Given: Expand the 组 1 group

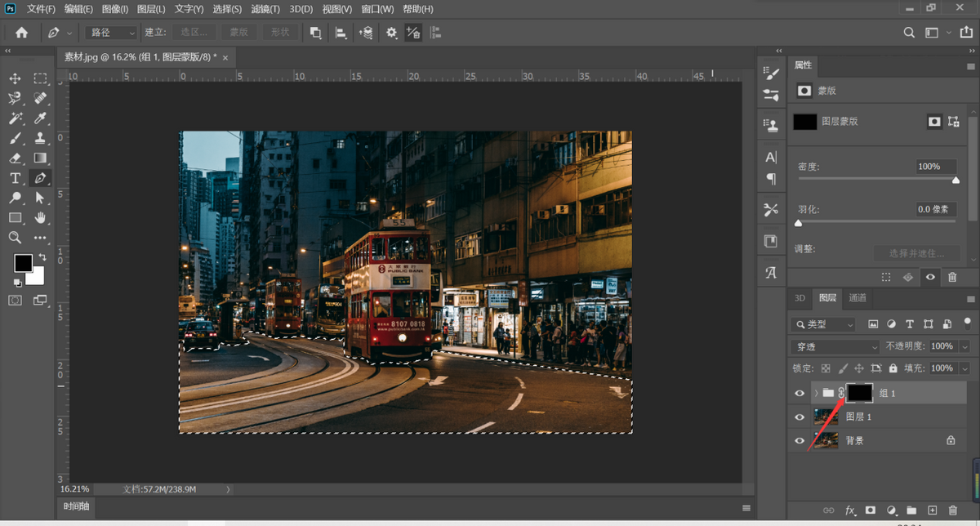Looking at the screenshot, I should point(816,393).
